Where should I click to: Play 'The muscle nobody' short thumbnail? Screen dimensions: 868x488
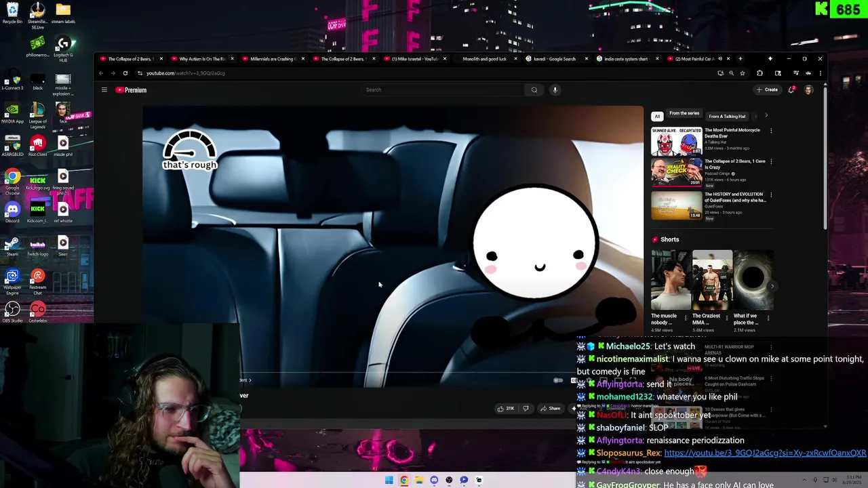[x=671, y=280]
